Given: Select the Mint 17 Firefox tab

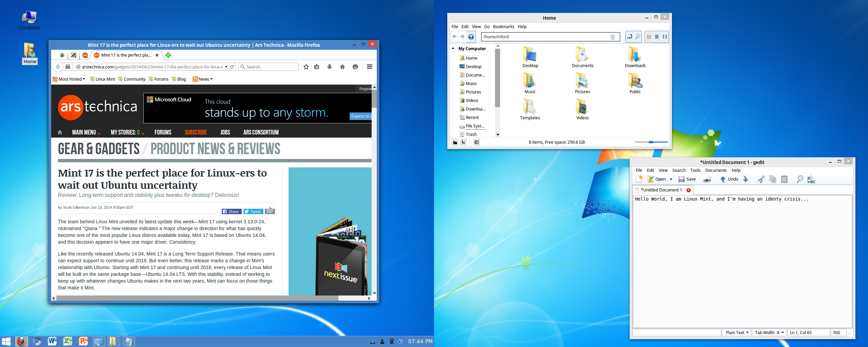Looking at the screenshot, I should click(126, 55).
